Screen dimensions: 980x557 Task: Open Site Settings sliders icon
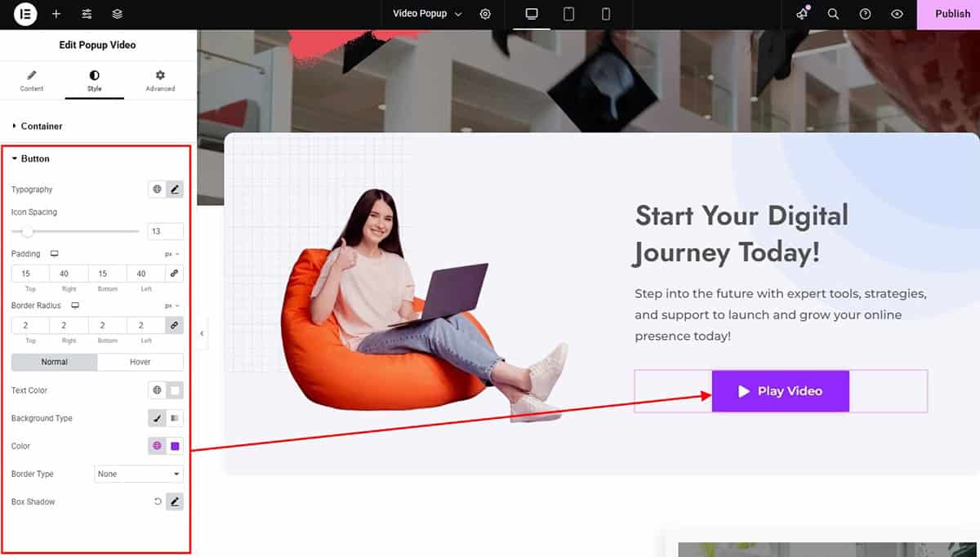87,14
